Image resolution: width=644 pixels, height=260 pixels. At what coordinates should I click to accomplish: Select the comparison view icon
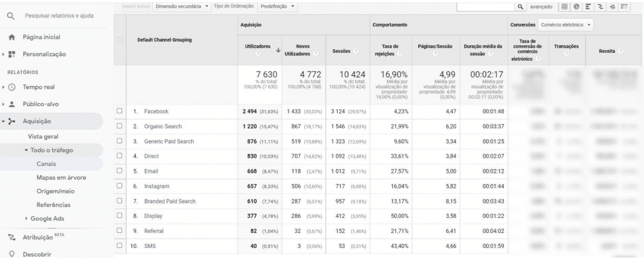tap(600, 6)
